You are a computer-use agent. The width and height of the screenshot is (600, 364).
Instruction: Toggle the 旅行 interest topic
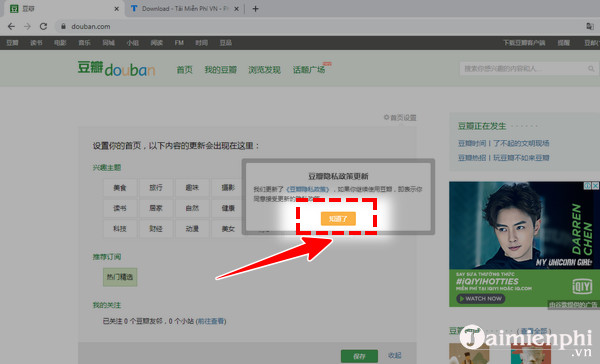pos(156,188)
